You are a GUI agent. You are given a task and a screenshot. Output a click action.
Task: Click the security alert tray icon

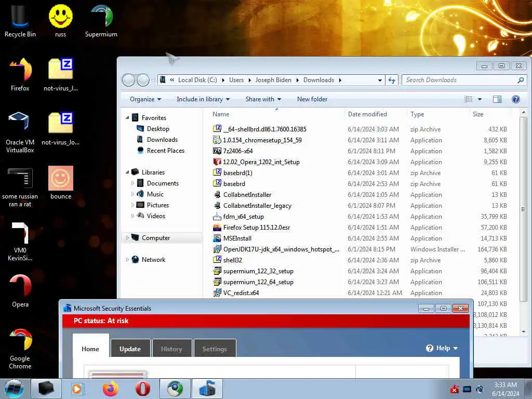454,389
